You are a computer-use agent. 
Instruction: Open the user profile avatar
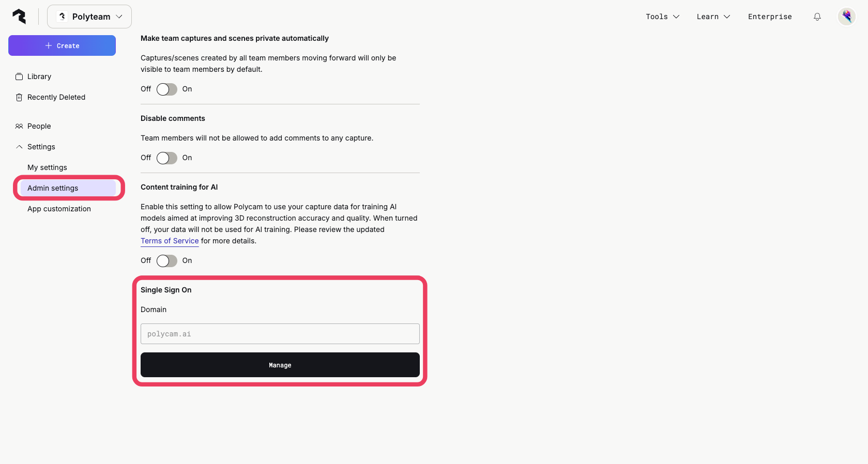[x=847, y=17]
